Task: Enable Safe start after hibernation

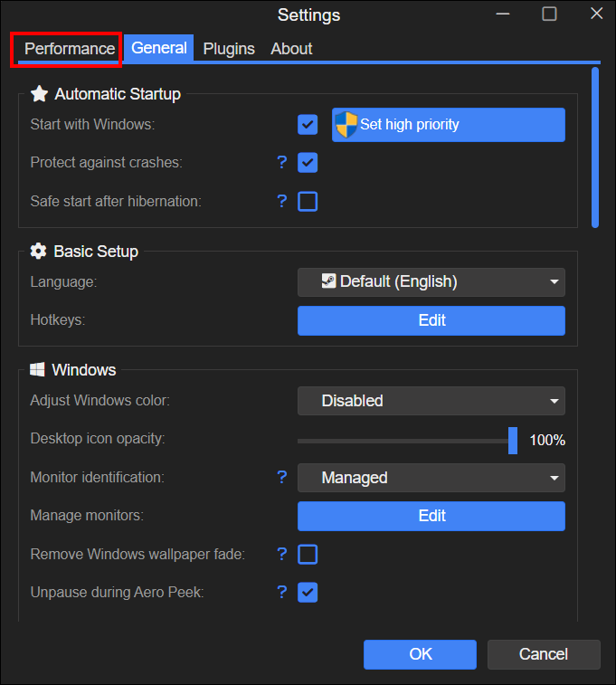Action: pyautogui.click(x=308, y=202)
